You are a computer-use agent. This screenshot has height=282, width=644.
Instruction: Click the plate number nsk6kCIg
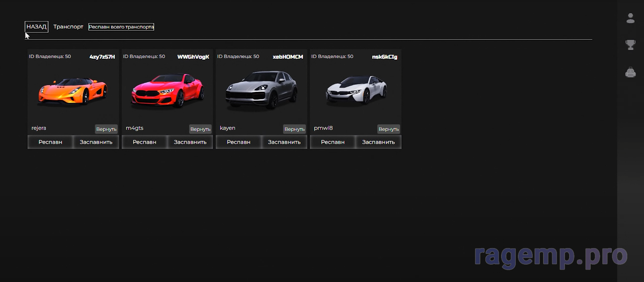click(384, 57)
